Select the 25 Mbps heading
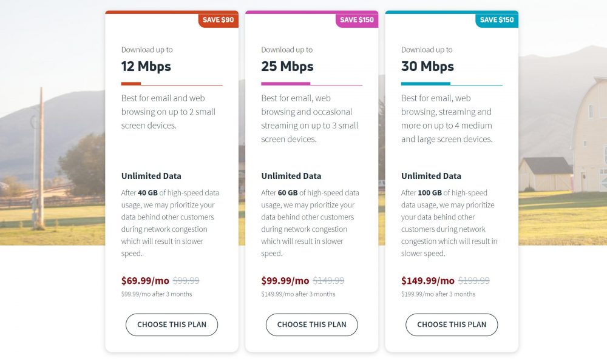The width and height of the screenshot is (607, 364). (x=287, y=67)
